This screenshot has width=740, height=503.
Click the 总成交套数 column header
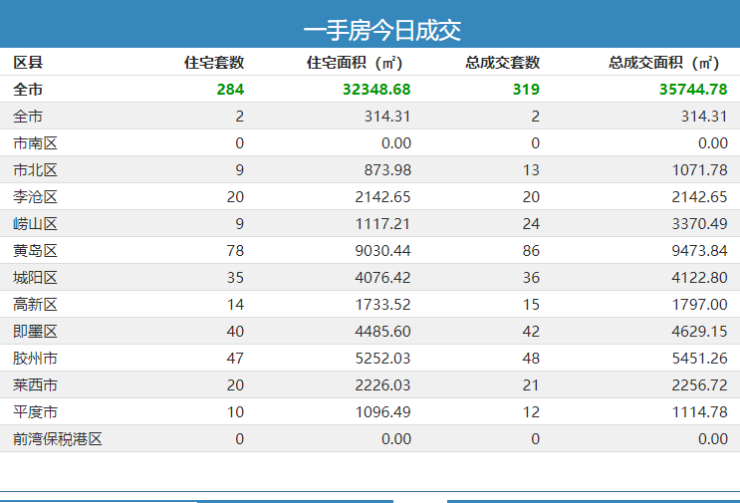tap(502, 62)
